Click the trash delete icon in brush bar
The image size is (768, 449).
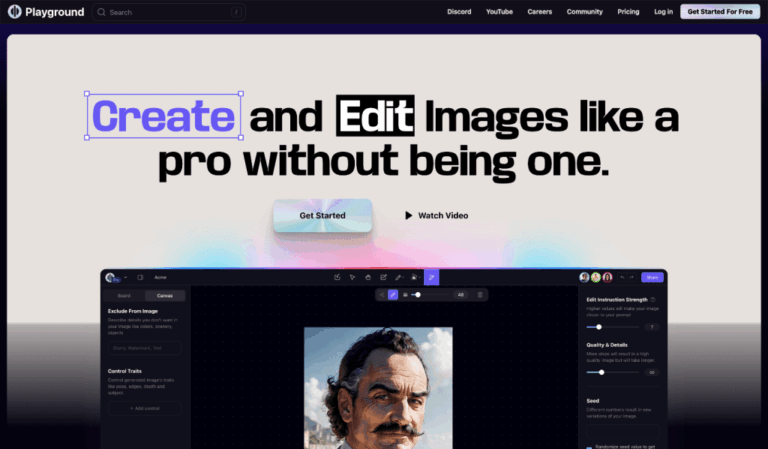tap(480, 295)
